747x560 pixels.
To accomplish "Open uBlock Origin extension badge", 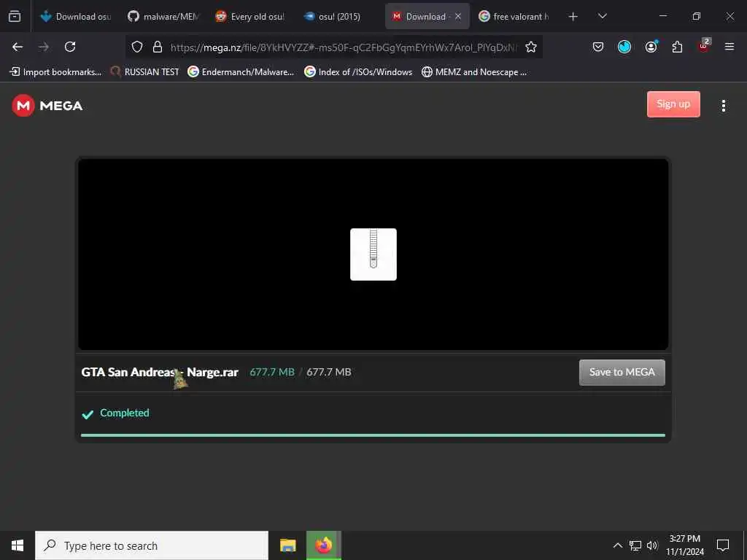I will [704, 46].
